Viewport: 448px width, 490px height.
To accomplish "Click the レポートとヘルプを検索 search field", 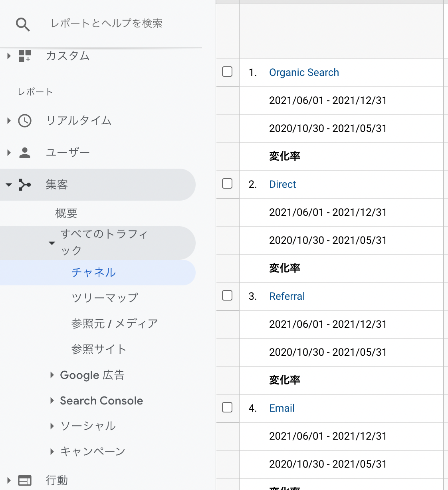I will tap(106, 24).
